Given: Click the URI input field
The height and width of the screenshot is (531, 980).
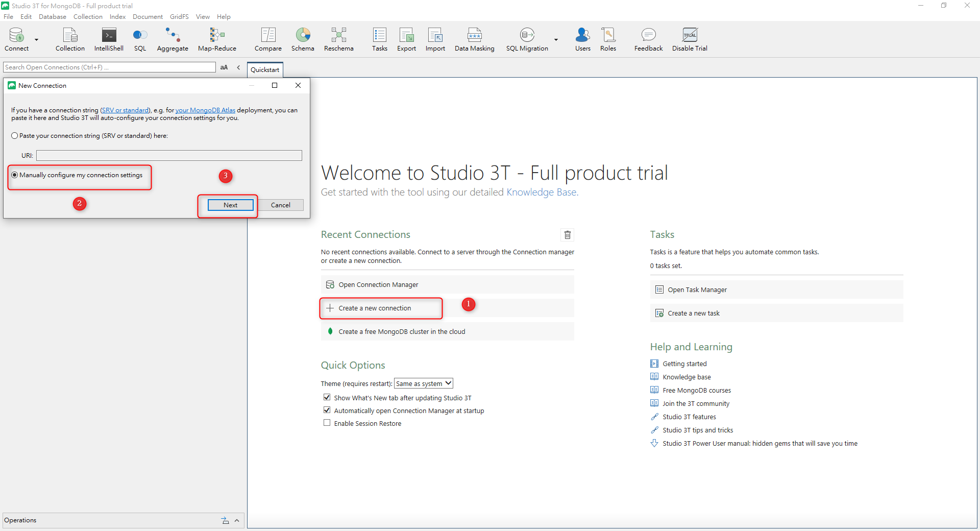Looking at the screenshot, I should point(169,156).
